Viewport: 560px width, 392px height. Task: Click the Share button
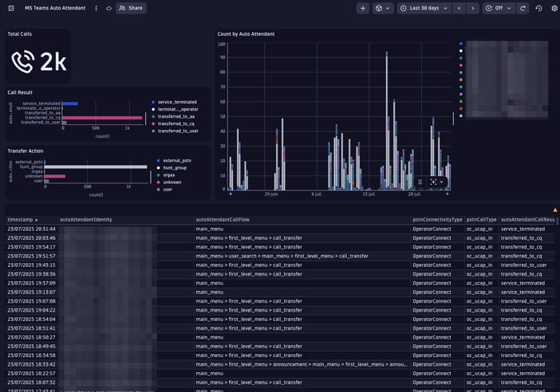click(x=131, y=8)
